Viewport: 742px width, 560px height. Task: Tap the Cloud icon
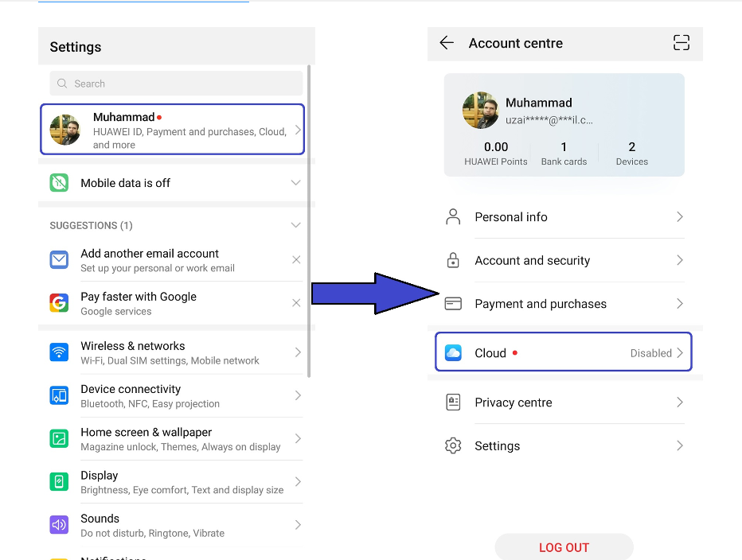(x=453, y=353)
